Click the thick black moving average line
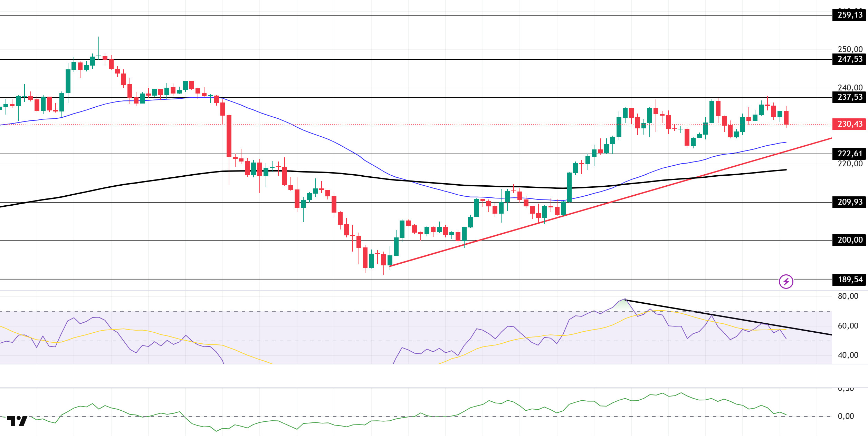The image size is (868, 440). 138,183
